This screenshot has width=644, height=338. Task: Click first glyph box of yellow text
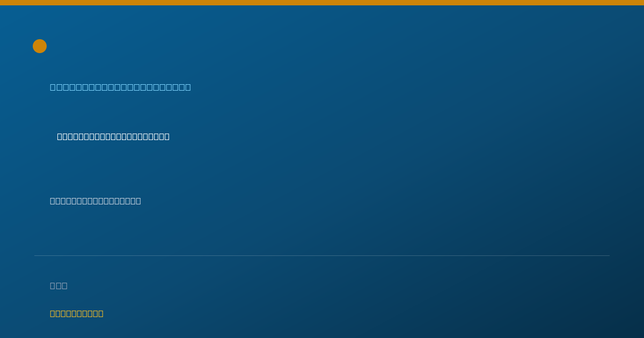pos(53,313)
